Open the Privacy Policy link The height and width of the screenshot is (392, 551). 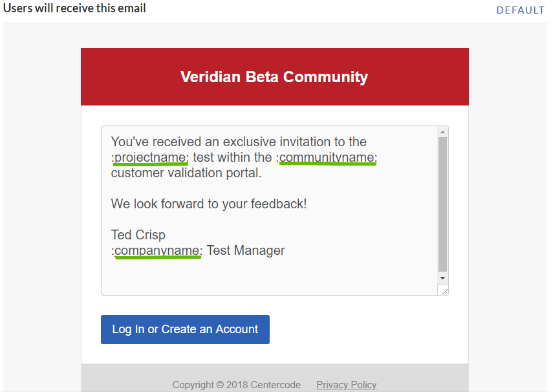tap(346, 385)
